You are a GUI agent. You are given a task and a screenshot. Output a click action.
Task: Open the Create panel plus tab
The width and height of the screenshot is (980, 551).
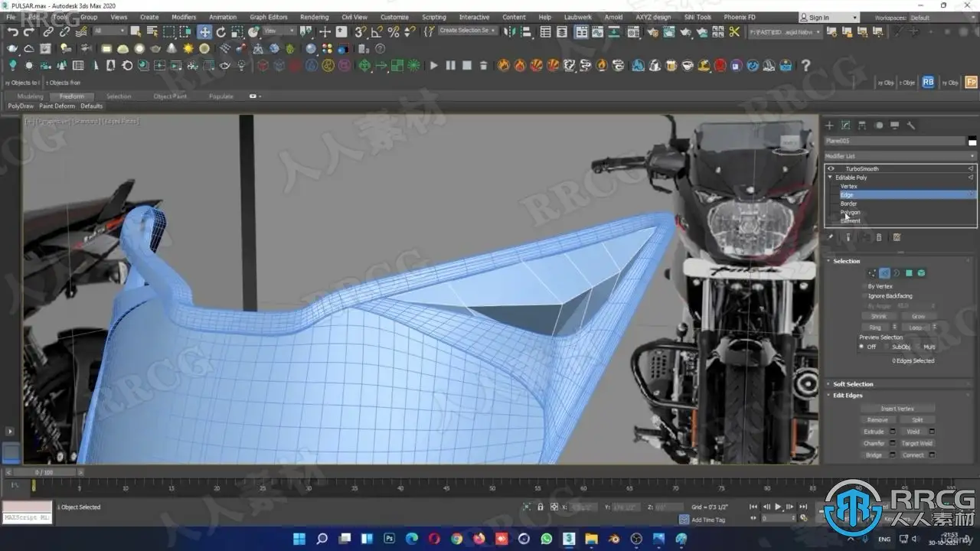[x=829, y=126]
